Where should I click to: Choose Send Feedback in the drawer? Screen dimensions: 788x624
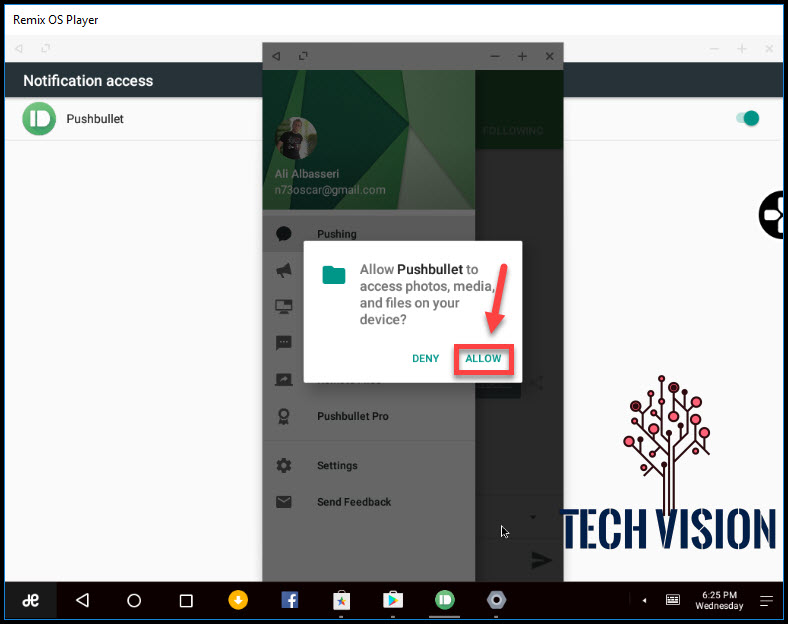point(368,502)
